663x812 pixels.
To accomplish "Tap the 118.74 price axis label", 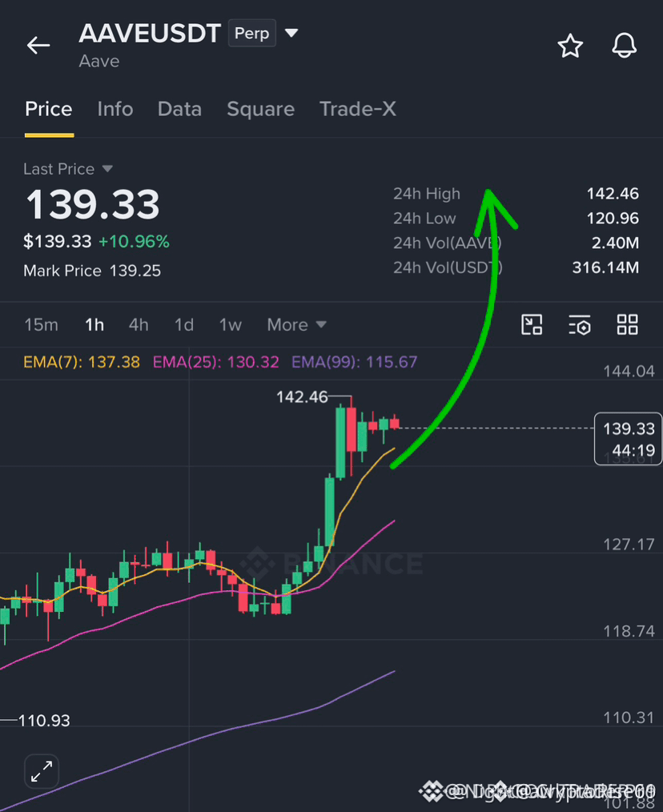I will click(x=629, y=631).
